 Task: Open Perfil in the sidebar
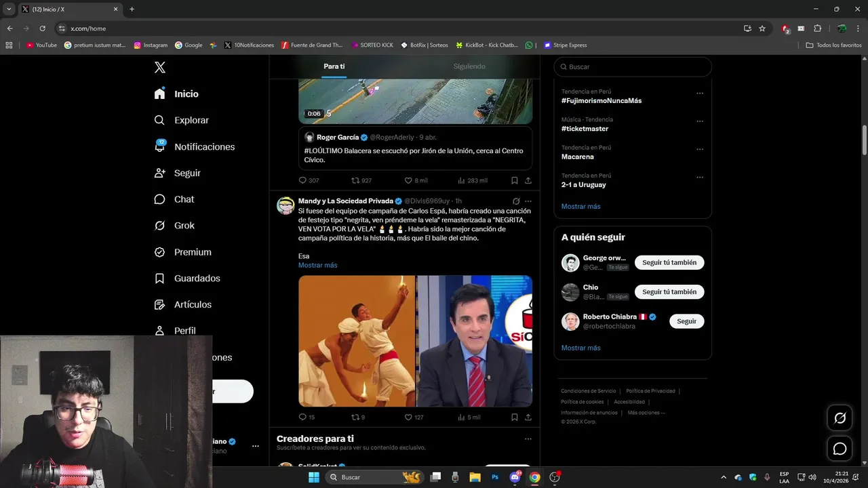click(x=175, y=331)
